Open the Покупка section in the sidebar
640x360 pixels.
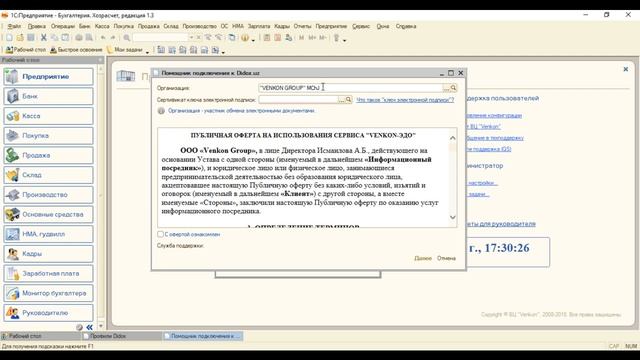(48, 136)
